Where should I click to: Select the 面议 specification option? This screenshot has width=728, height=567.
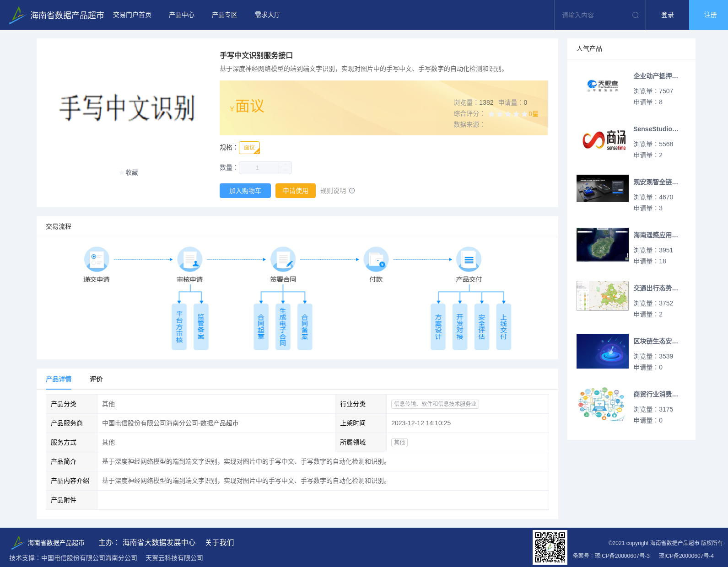(249, 148)
